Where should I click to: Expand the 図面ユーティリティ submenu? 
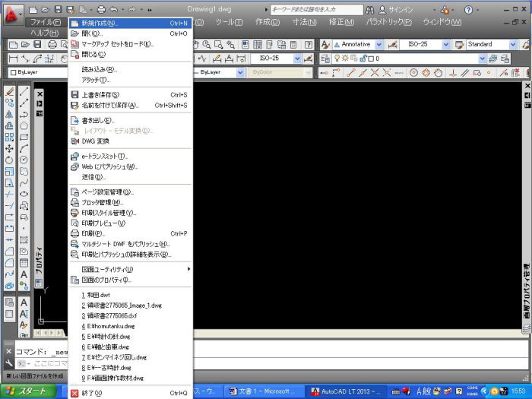pos(130,269)
